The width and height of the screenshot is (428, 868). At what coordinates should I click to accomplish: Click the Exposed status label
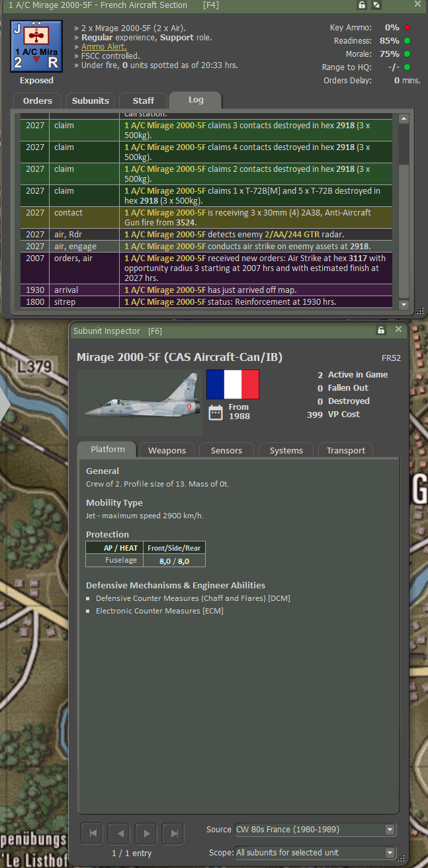pyautogui.click(x=36, y=81)
